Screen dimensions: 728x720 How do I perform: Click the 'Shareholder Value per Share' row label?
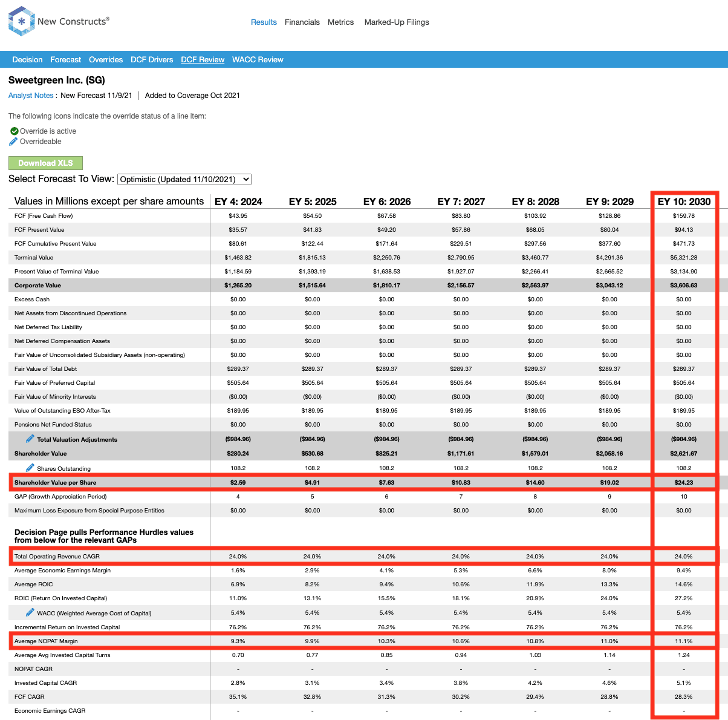(56, 483)
